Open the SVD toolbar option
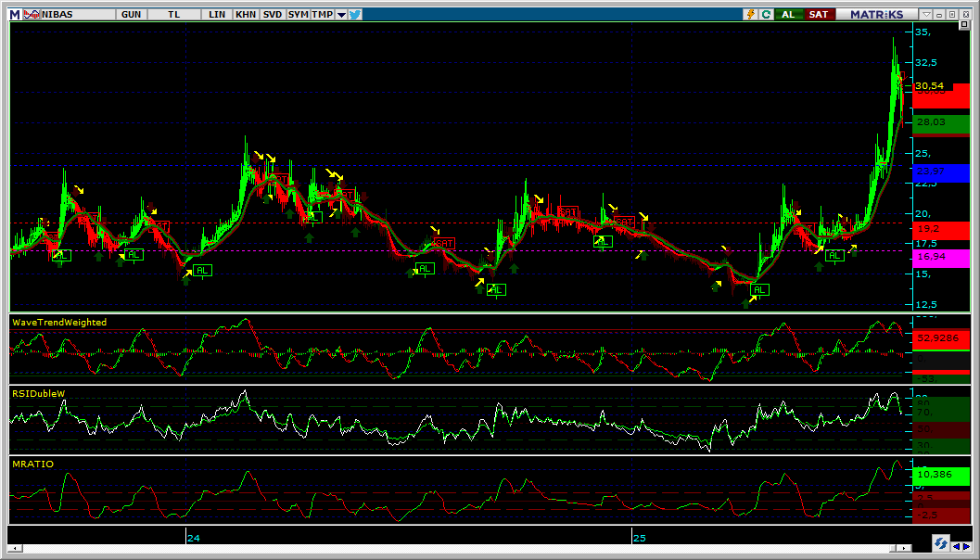The image size is (980, 560). tap(273, 15)
